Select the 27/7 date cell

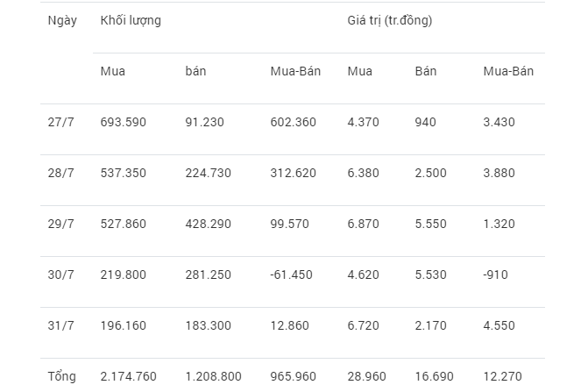click(x=60, y=122)
